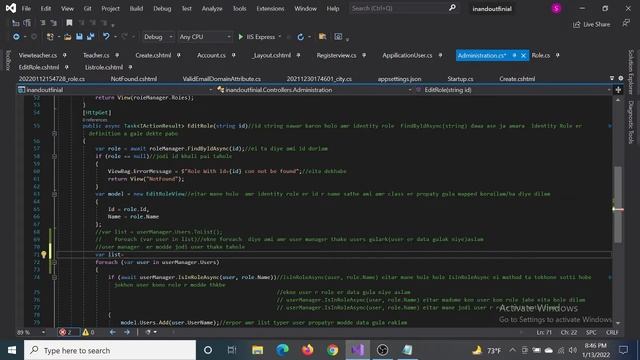
Task: Click the New Project toolbar icon
Action: (50, 37)
